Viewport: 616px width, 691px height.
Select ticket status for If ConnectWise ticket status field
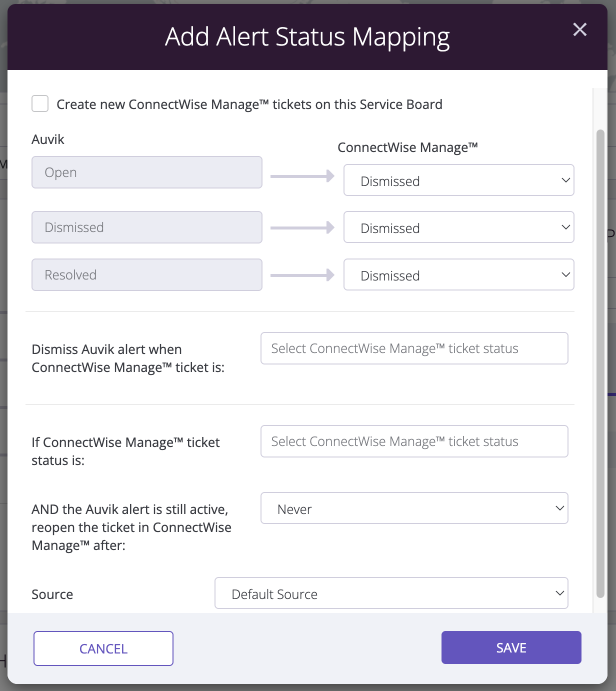tap(414, 441)
